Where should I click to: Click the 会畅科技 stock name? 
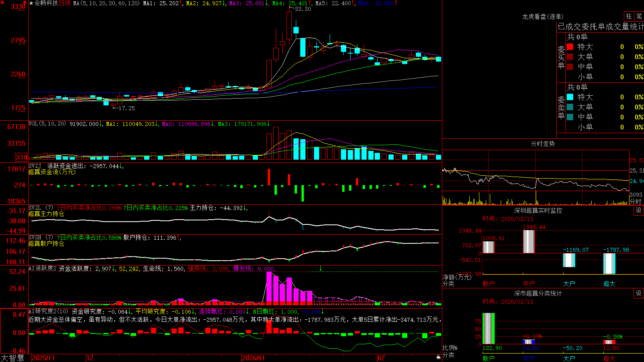46,3
